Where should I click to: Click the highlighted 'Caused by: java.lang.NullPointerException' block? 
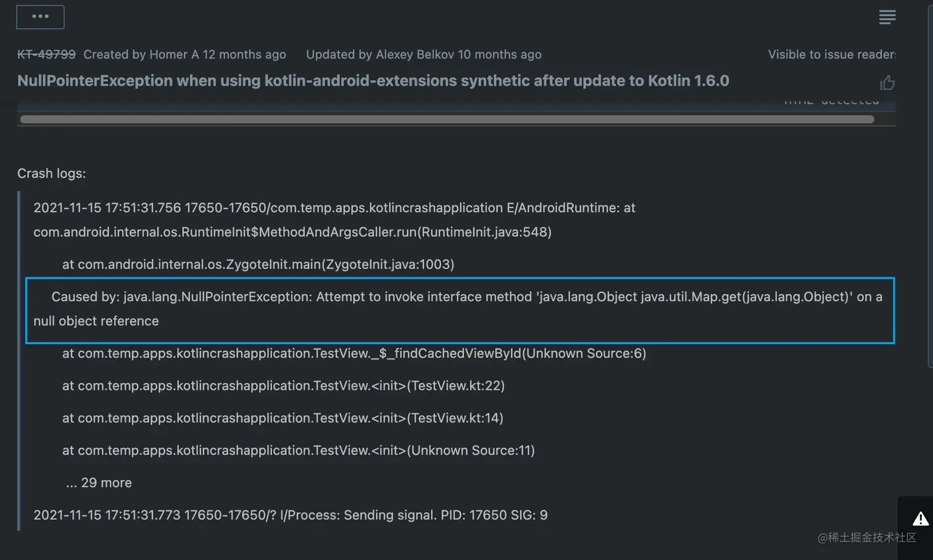tap(459, 309)
